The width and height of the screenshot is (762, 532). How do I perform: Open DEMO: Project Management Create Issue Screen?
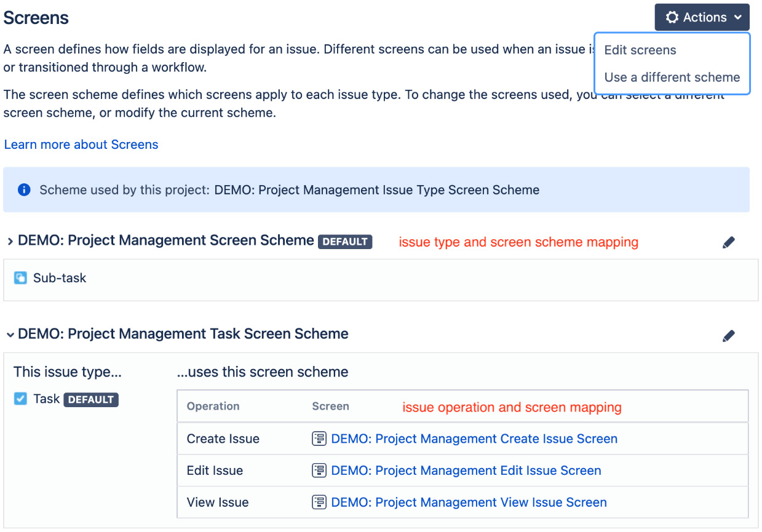coord(474,439)
